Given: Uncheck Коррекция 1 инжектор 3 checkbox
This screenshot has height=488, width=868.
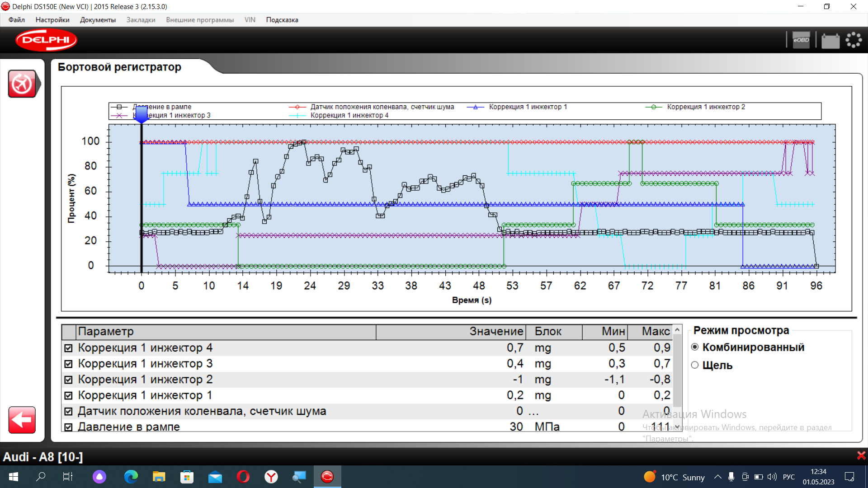Looking at the screenshot, I should coord(68,364).
